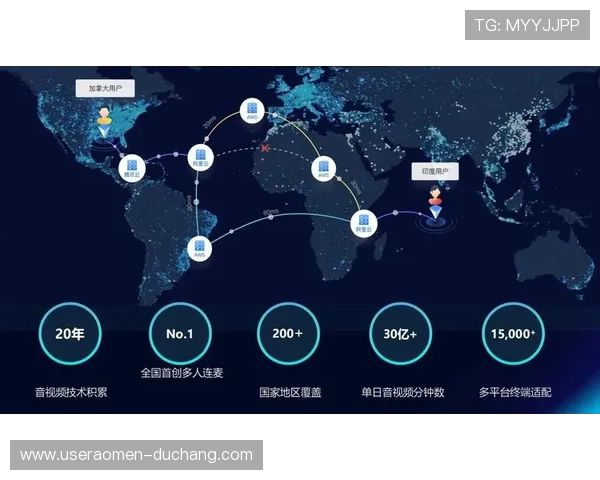Click the 腾讯云 server node
Viewport: 600px width, 480px height.
click(x=130, y=167)
